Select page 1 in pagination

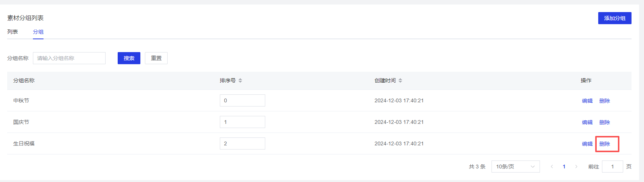point(564,167)
